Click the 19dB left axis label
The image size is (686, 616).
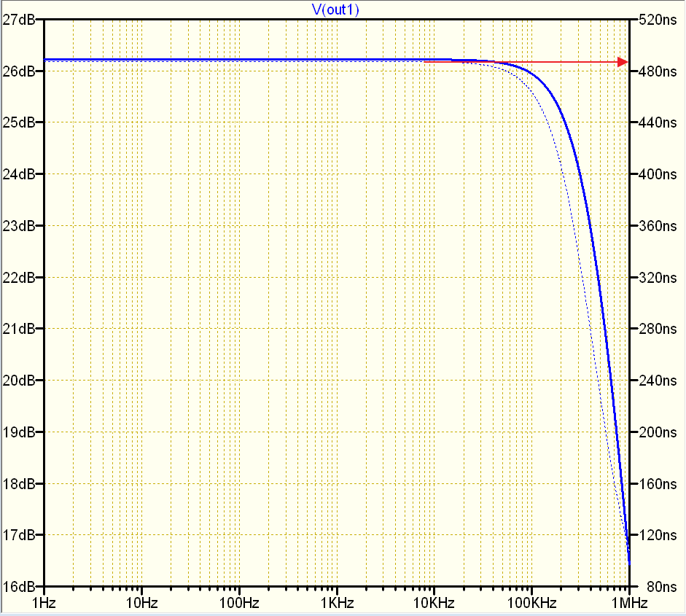pyautogui.click(x=19, y=432)
